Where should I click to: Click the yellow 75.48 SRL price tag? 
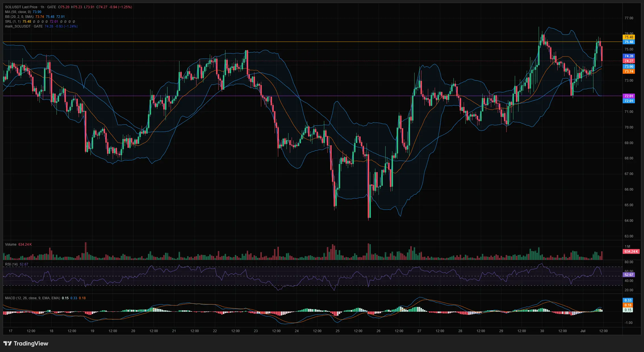click(629, 37)
